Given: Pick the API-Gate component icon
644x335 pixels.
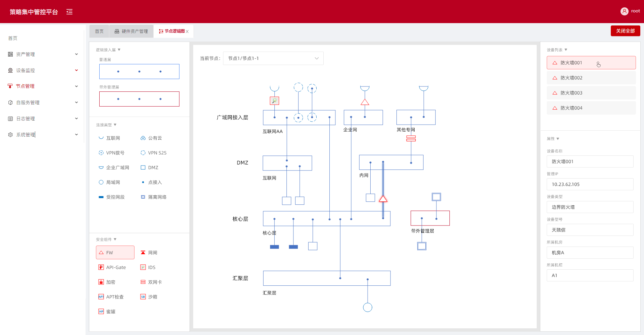Looking at the screenshot, I should (101, 267).
